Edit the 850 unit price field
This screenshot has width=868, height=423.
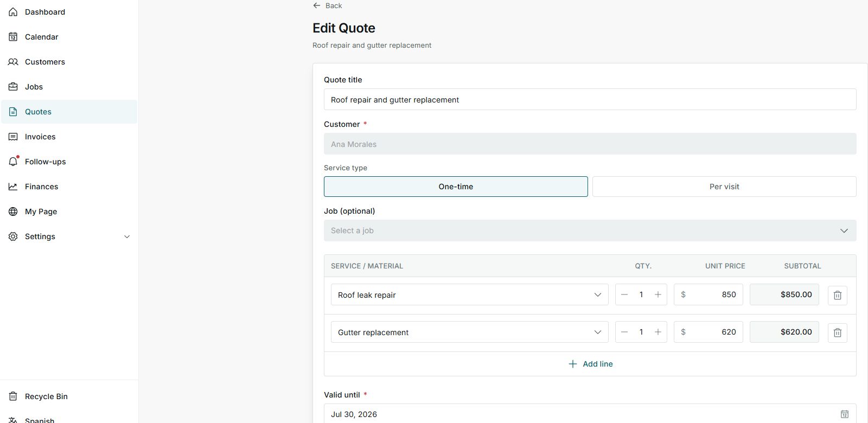pos(709,294)
